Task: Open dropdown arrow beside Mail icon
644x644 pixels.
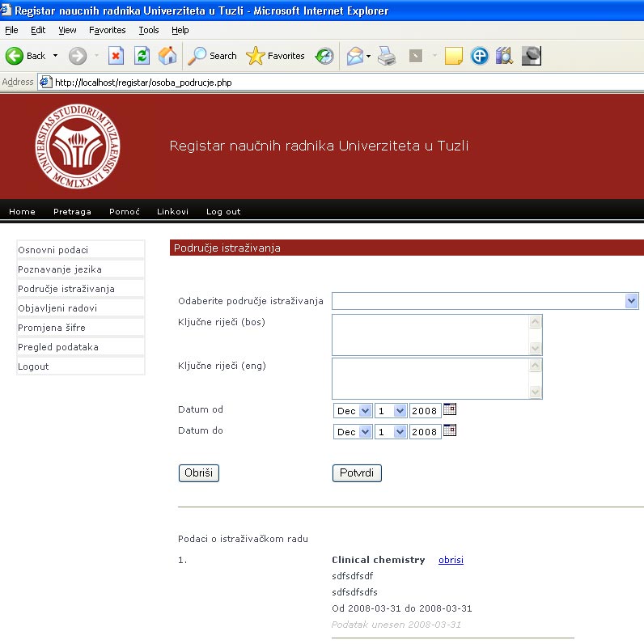Action: tap(368, 57)
